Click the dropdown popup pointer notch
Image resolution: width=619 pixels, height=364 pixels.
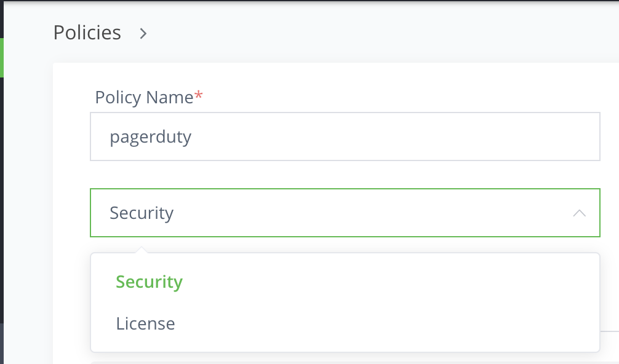(141, 250)
